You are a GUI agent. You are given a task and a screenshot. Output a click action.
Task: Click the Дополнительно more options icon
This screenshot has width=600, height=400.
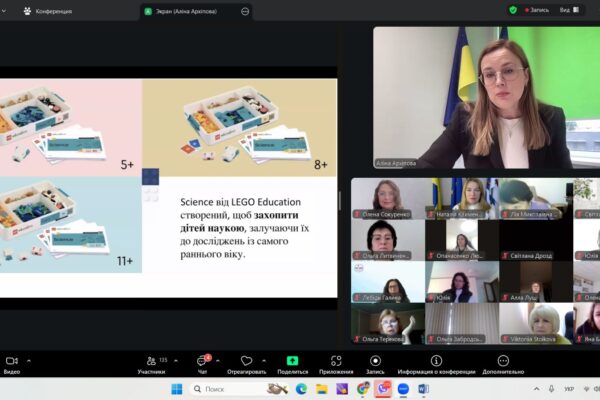pyautogui.click(x=502, y=360)
